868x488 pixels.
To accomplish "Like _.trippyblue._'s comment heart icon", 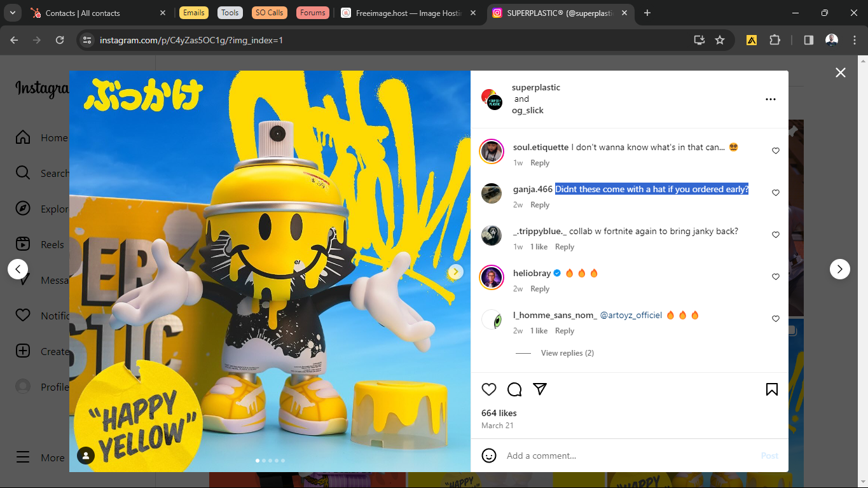I will tap(776, 235).
